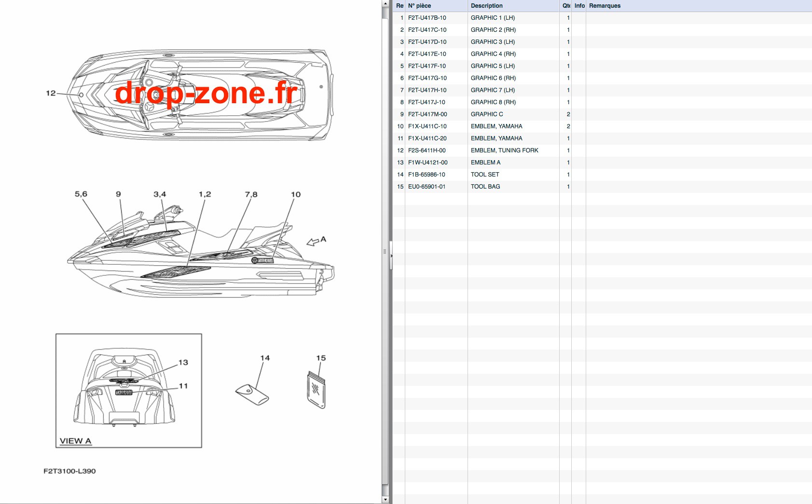Click callout 13 in the VIEW A box
Image resolution: width=812 pixels, height=504 pixels.
coord(183,362)
